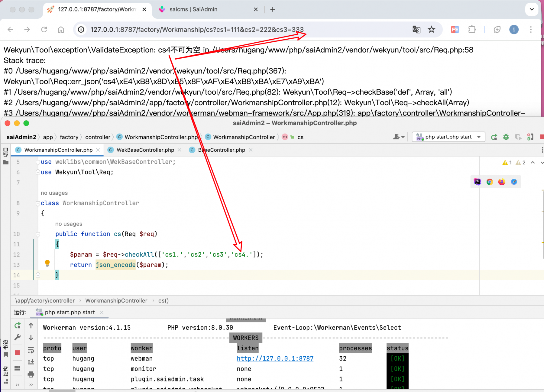This screenshot has height=392, width=544.
Task: Click print icon in Run console
Action: (31, 374)
